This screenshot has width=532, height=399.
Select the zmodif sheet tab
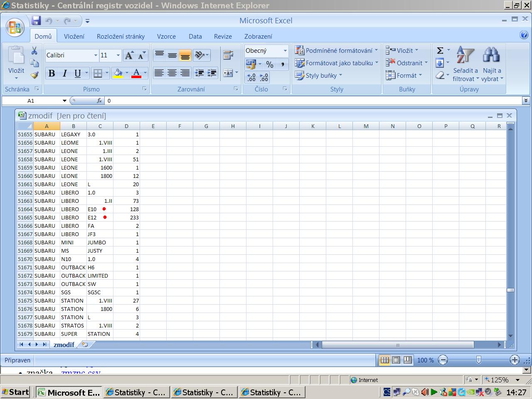click(64, 345)
